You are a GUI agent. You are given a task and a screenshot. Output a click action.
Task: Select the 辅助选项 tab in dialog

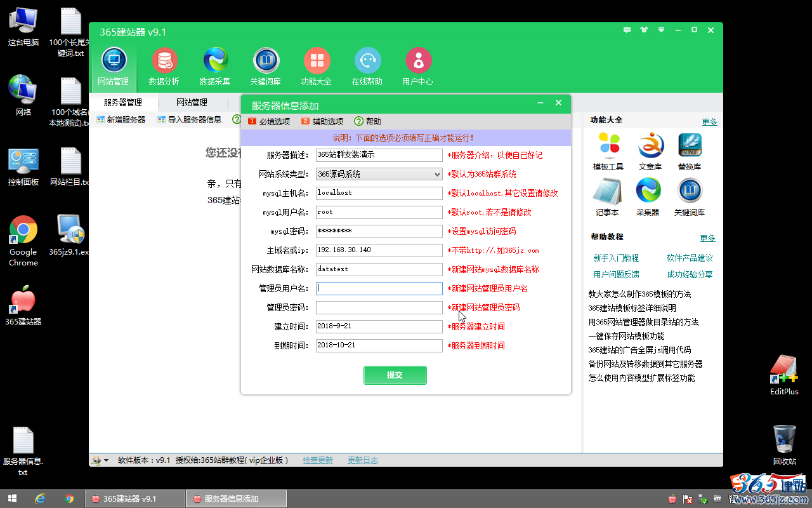(x=322, y=121)
